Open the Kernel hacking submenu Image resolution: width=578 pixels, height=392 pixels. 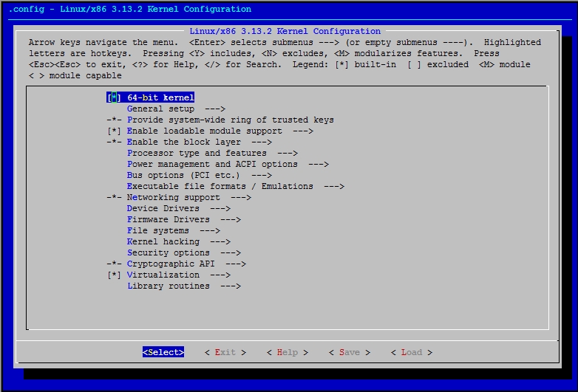click(179, 241)
